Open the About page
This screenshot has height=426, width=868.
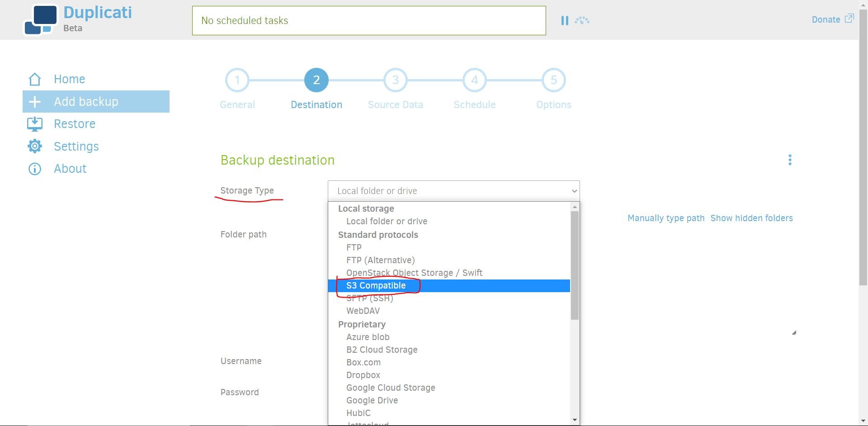coord(70,169)
